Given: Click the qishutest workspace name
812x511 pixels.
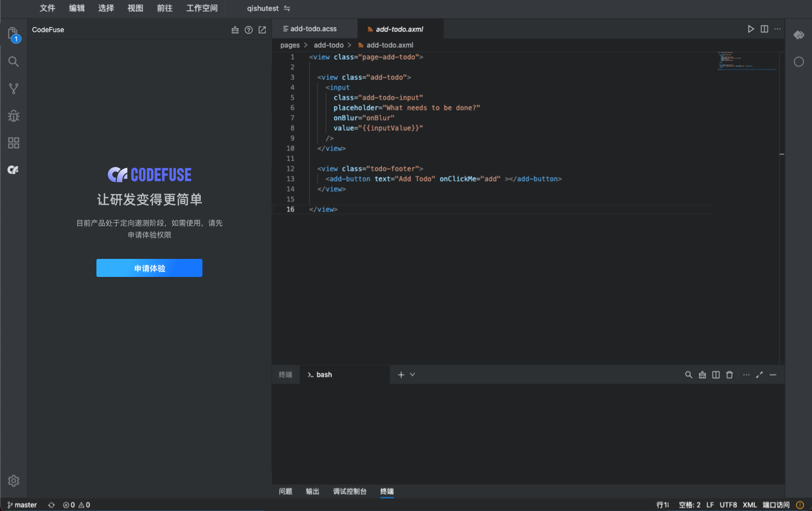Looking at the screenshot, I should 263,8.
